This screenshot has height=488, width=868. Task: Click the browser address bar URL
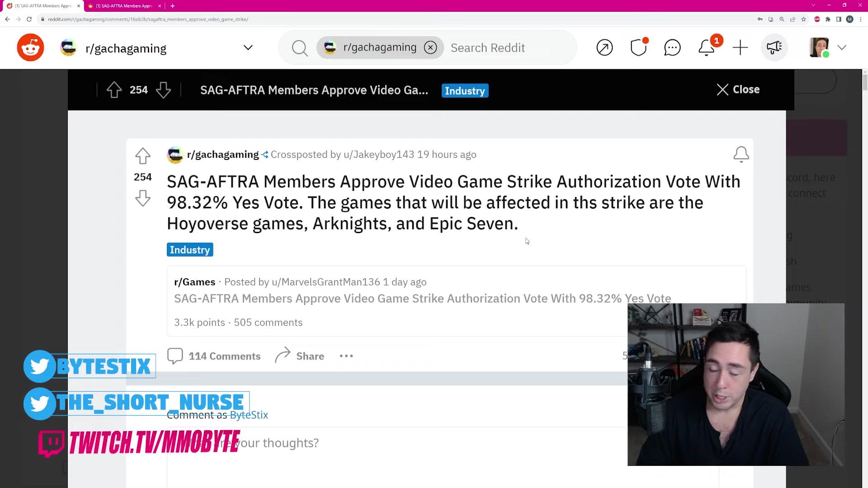point(148,19)
